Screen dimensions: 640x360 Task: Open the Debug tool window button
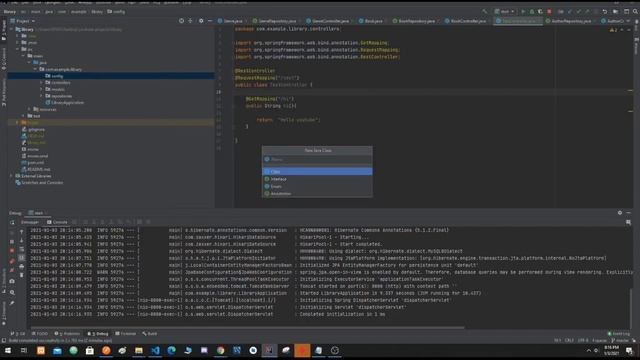(x=98, y=333)
